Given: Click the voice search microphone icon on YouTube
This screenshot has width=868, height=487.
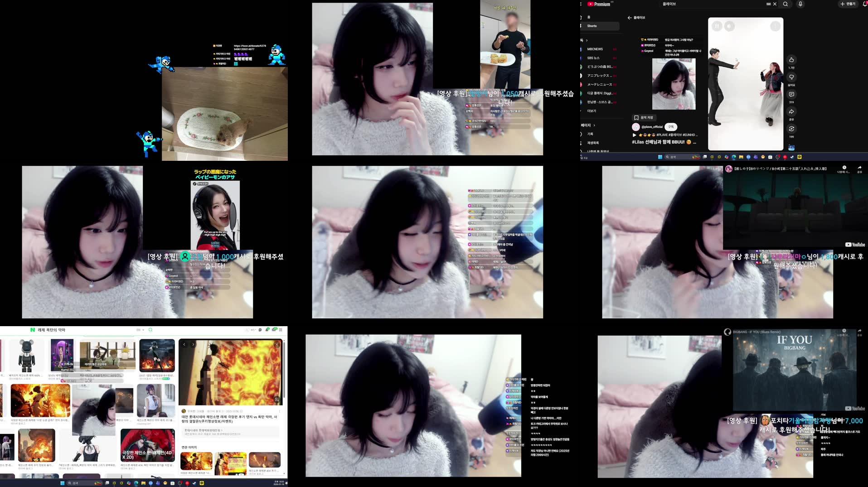Looking at the screenshot, I should [x=800, y=4].
